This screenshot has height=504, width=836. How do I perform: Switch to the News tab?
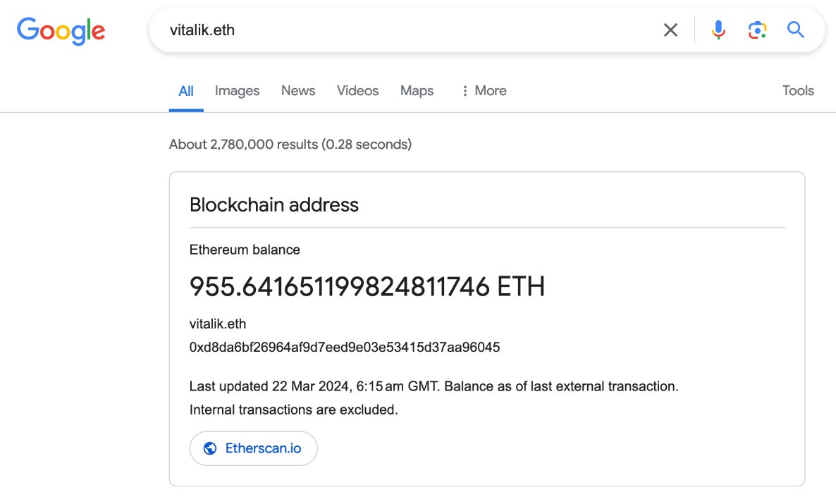coord(297,90)
